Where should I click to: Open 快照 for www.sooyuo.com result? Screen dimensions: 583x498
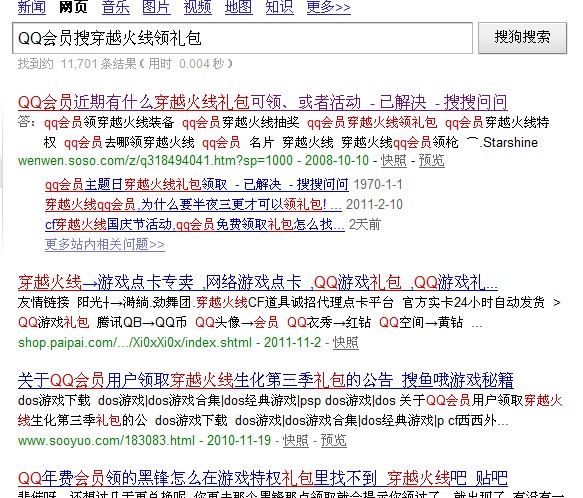[296, 440]
